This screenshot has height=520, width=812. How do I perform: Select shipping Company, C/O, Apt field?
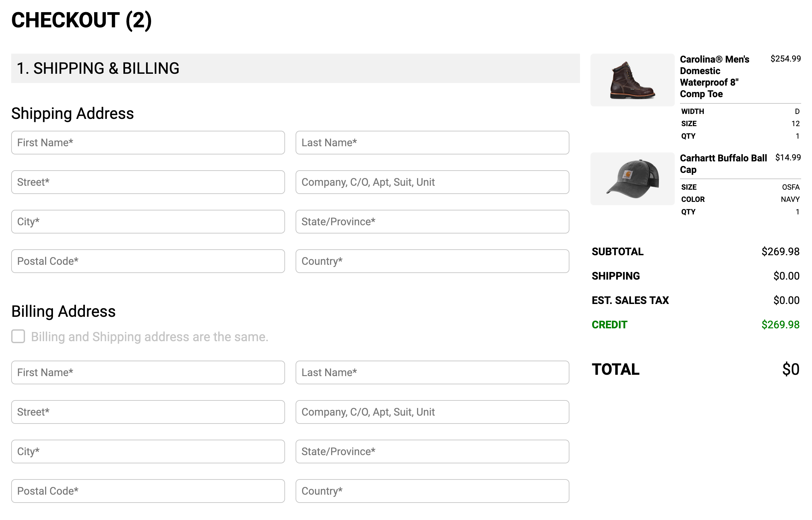432,182
